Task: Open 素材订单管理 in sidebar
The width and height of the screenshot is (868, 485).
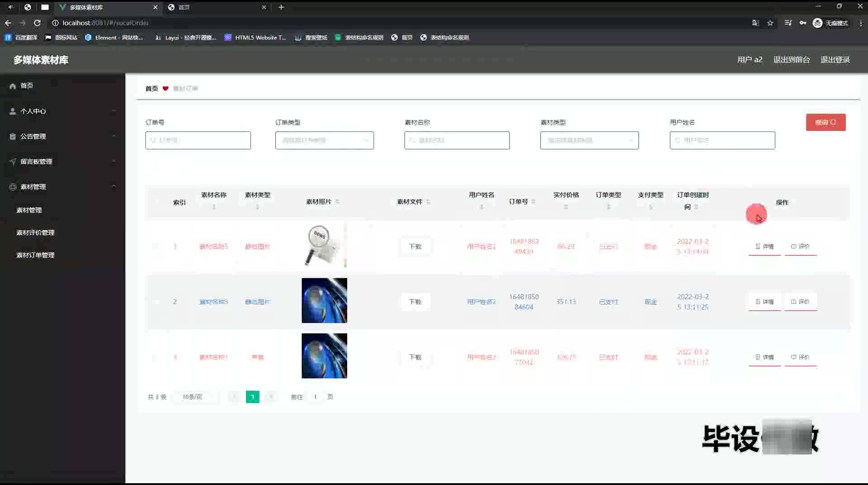Action: pyautogui.click(x=35, y=255)
